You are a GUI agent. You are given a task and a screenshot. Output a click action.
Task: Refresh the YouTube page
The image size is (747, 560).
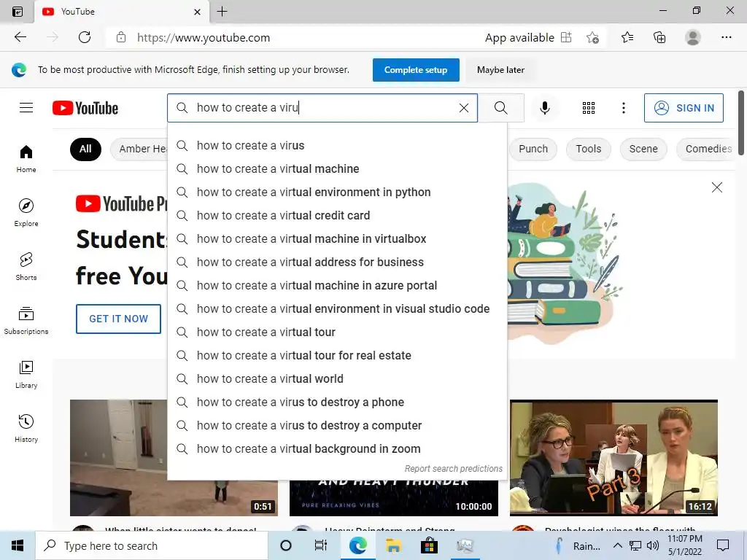[x=85, y=37]
